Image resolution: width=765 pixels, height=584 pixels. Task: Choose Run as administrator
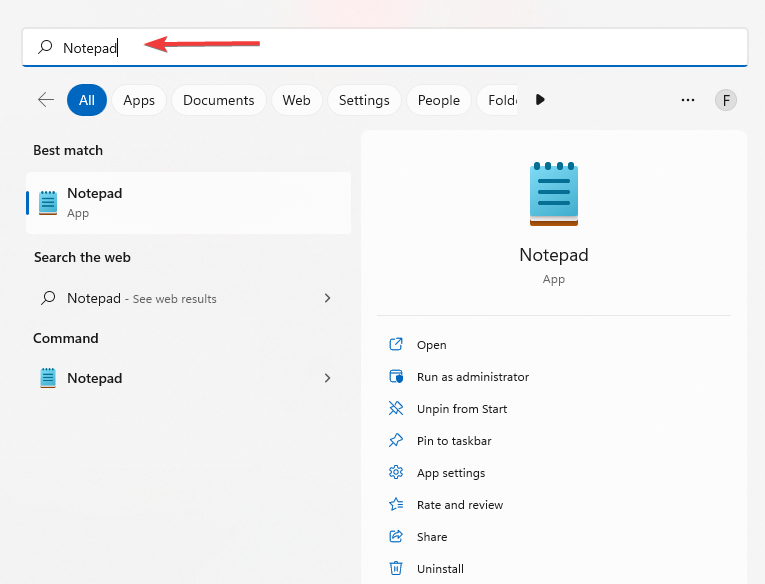554,377
